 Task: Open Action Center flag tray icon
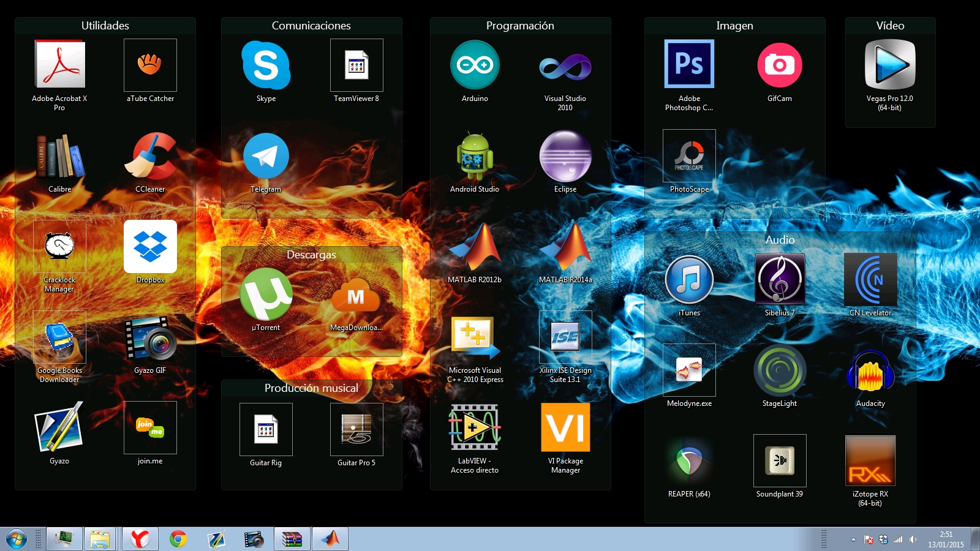point(869,539)
